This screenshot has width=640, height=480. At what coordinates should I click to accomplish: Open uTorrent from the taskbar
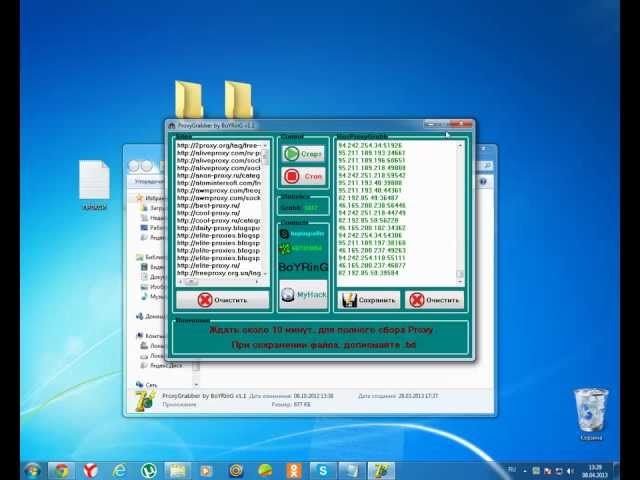click(x=148, y=471)
